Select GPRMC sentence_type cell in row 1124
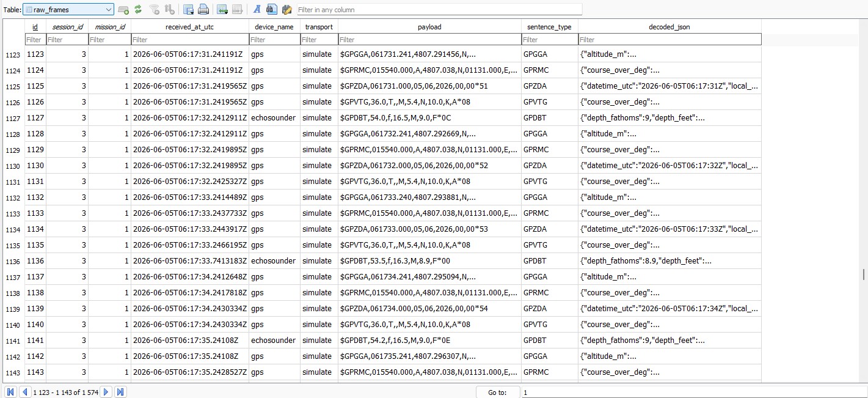 tap(549, 70)
